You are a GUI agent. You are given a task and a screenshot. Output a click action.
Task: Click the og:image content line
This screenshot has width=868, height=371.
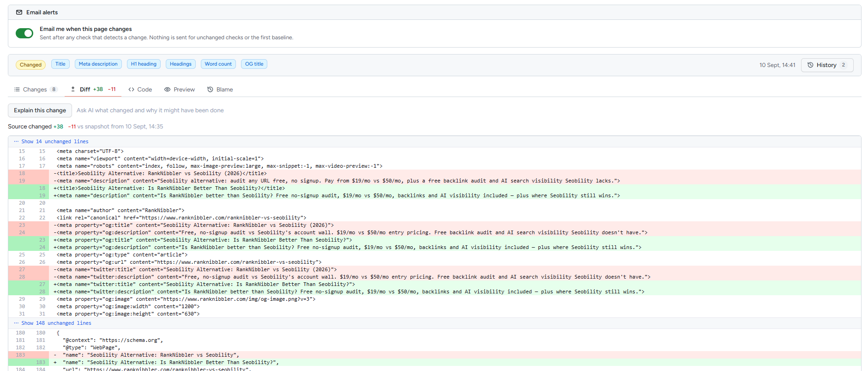pyautogui.click(x=434, y=299)
